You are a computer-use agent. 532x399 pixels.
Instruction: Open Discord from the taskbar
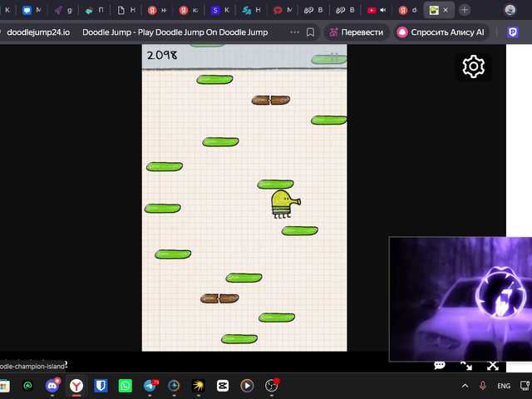coord(52,386)
